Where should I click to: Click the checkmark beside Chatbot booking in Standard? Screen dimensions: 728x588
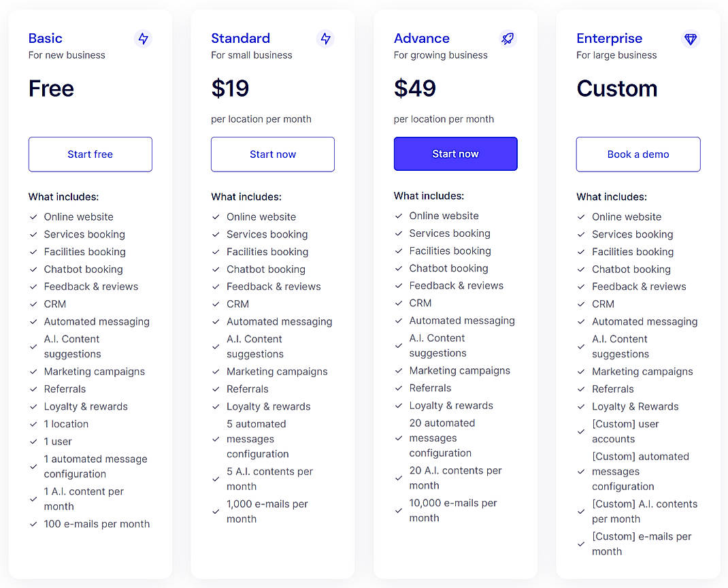(216, 269)
